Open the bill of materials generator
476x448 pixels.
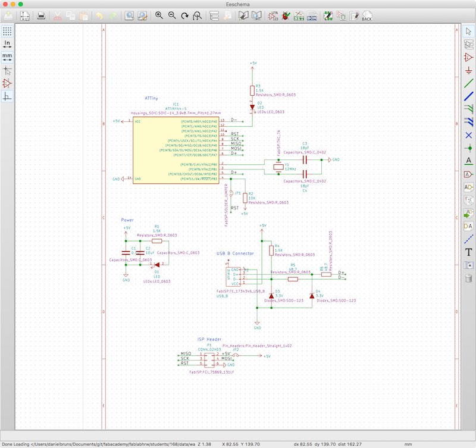pyautogui.click(x=312, y=16)
